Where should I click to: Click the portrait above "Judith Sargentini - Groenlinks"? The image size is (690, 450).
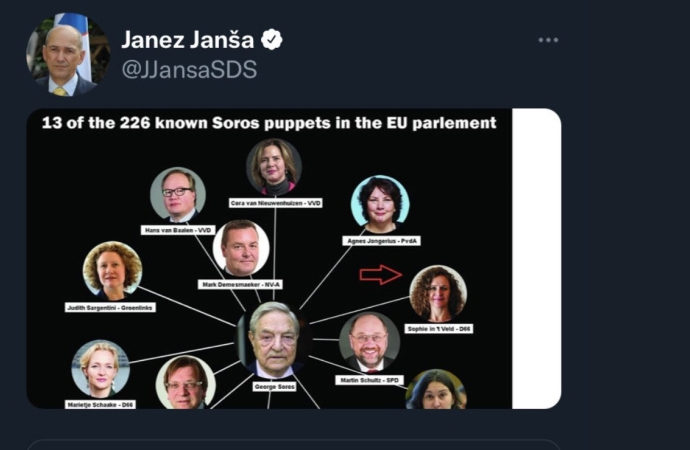click(112, 270)
